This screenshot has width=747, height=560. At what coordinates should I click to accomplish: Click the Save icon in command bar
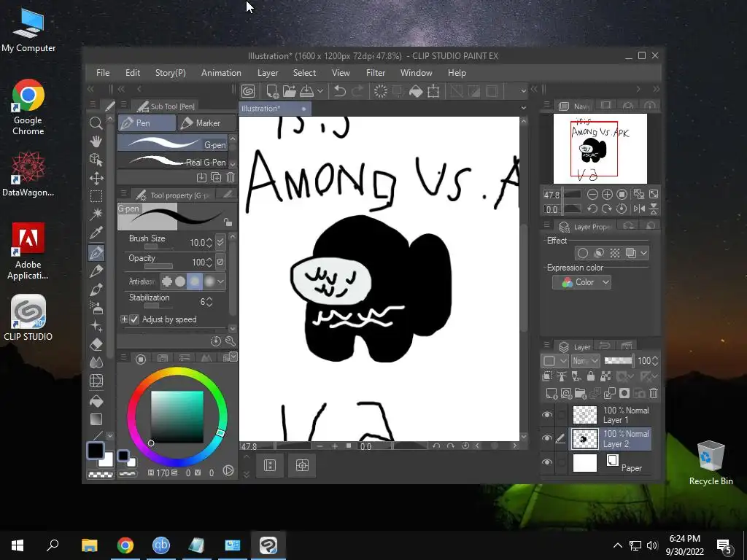tap(306, 91)
